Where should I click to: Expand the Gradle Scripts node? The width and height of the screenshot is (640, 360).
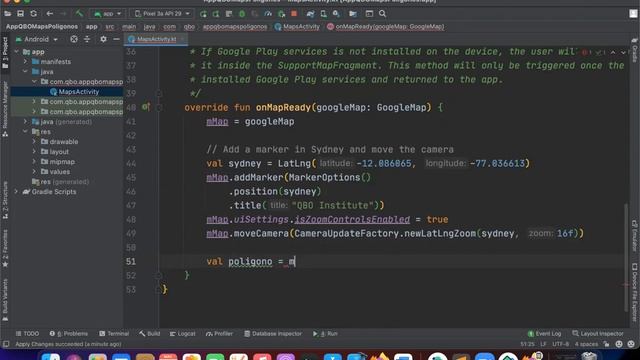17,192
